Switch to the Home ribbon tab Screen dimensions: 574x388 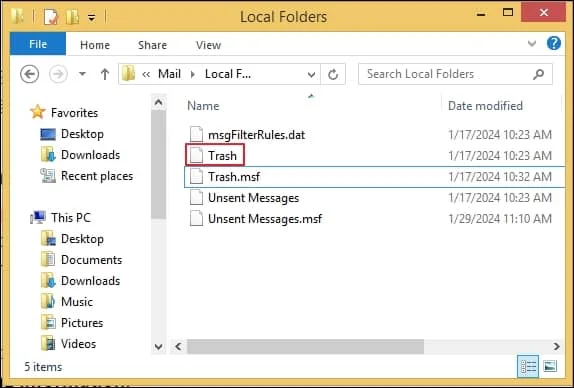click(x=95, y=45)
